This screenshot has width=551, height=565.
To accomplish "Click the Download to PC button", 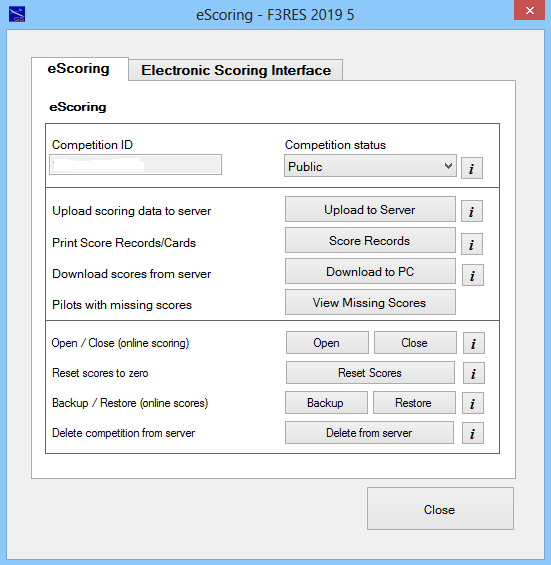I will coord(370,271).
